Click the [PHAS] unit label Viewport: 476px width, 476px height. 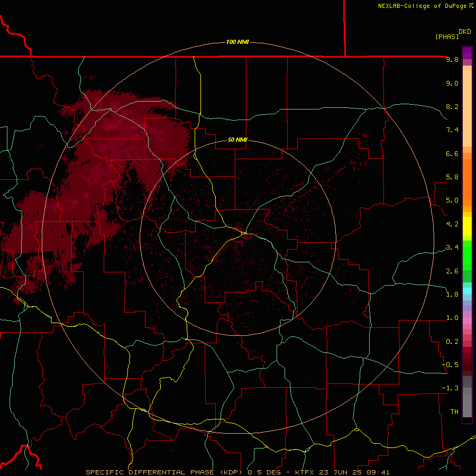(447, 36)
